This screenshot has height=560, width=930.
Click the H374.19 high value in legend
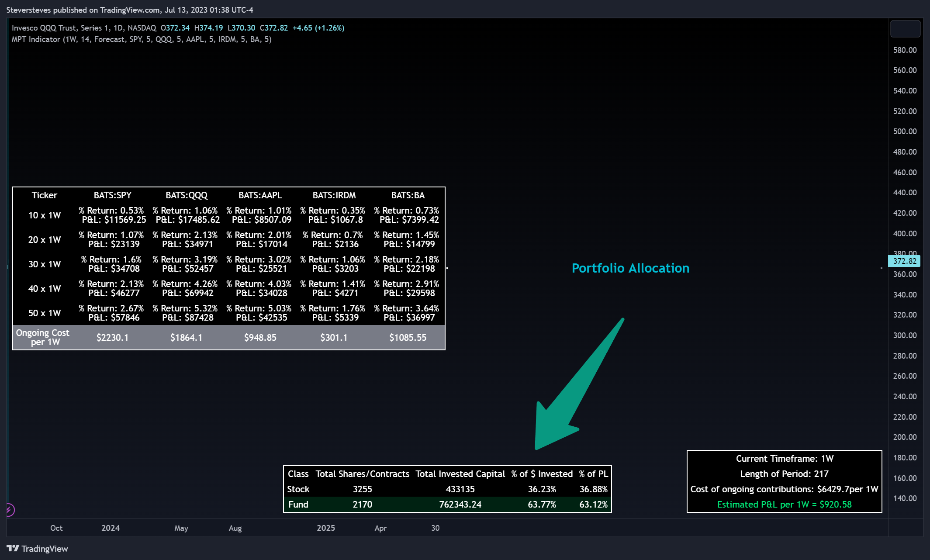(x=208, y=28)
